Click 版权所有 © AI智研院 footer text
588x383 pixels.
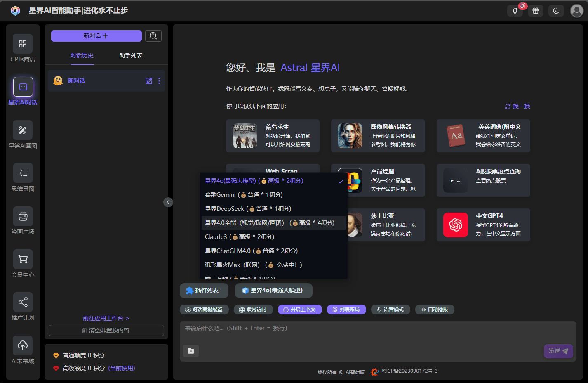tap(341, 372)
